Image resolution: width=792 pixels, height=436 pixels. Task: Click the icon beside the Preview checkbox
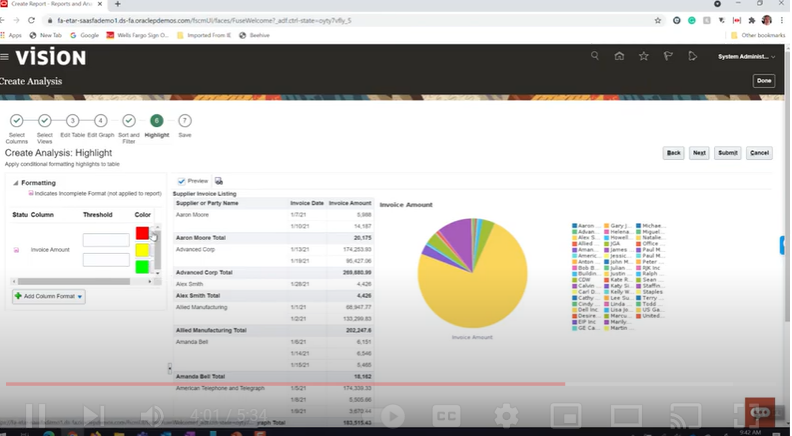click(219, 181)
